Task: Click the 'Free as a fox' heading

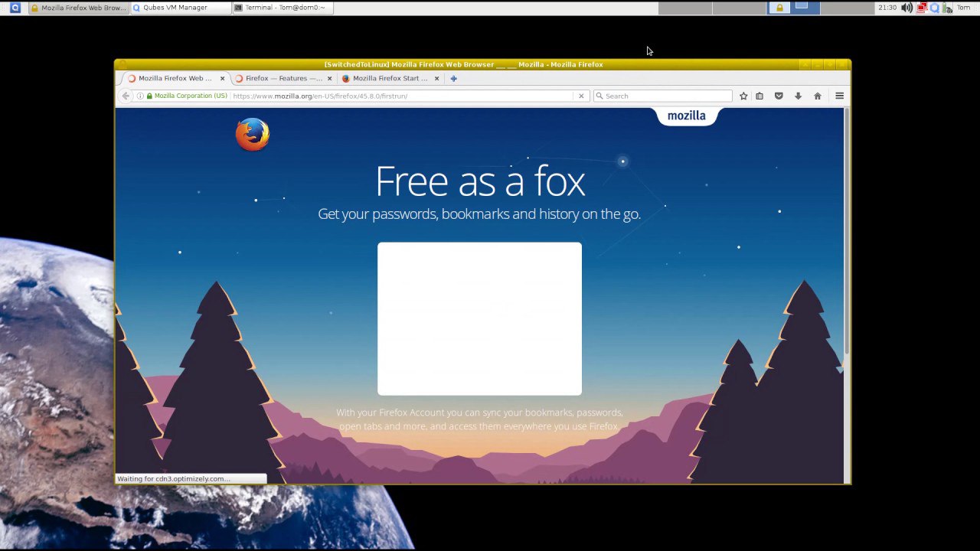Action: click(x=480, y=181)
